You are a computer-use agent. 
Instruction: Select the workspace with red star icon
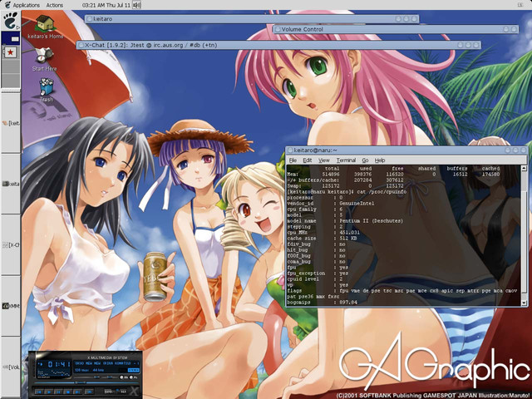11,52
